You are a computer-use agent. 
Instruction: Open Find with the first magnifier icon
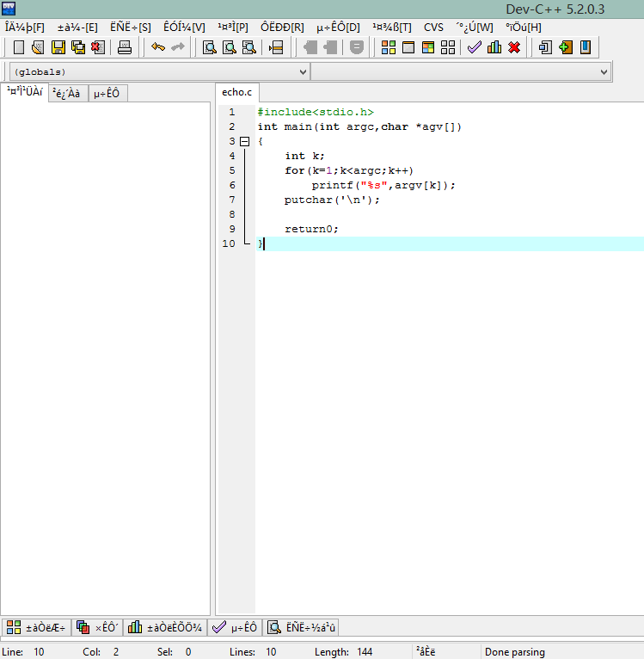(210, 47)
